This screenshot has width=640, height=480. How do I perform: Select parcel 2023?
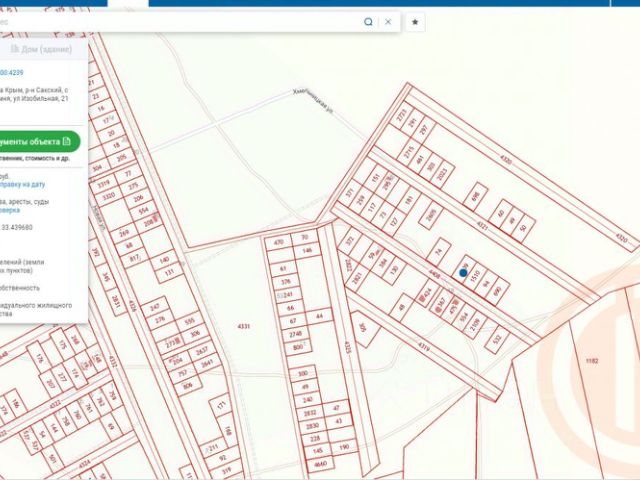coord(442,173)
